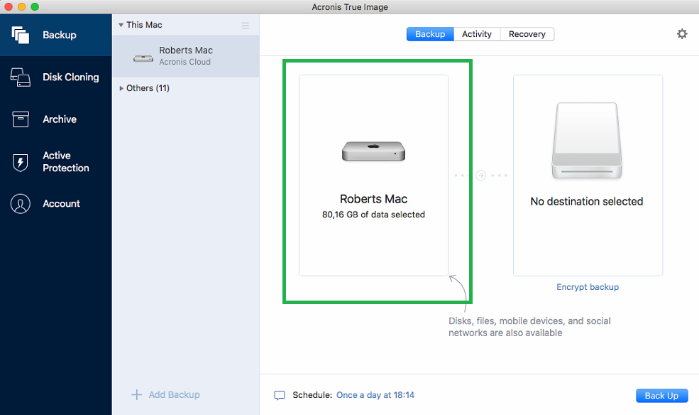Select Active Protection label in sidebar
699x415 pixels.
point(66,162)
